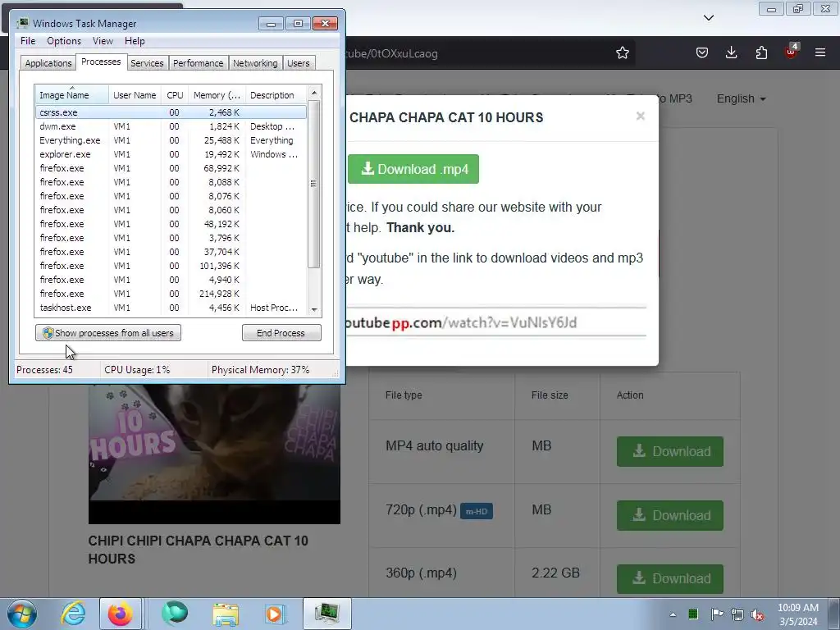Image resolution: width=840 pixels, height=630 pixels.
Task: Switch to Networking tab
Action: coord(255,63)
